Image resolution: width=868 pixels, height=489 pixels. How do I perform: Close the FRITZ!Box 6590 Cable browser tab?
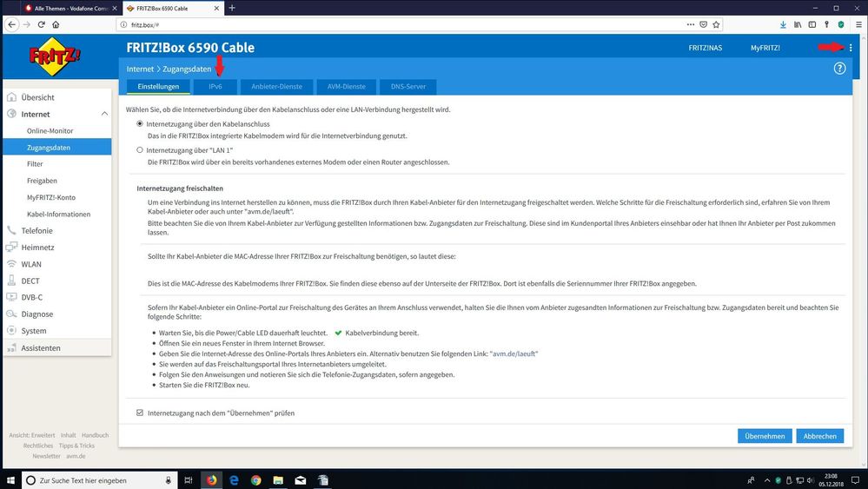coord(217,9)
